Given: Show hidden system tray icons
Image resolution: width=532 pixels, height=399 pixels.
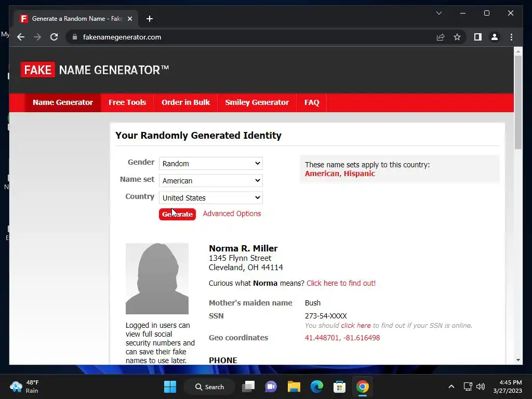Looking at the screenshot, I should (451, 387).
